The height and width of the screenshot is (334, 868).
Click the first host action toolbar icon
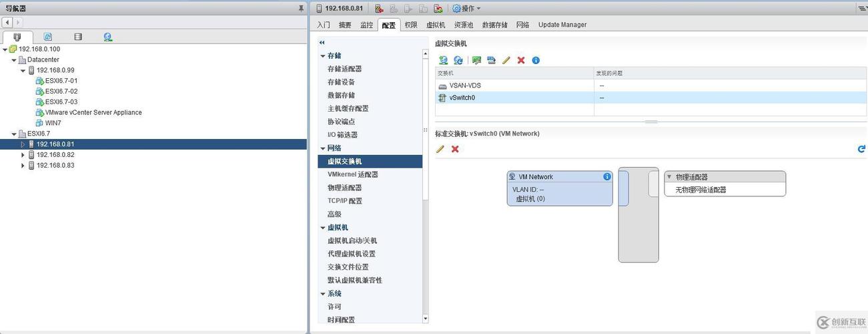click(379, 8)
